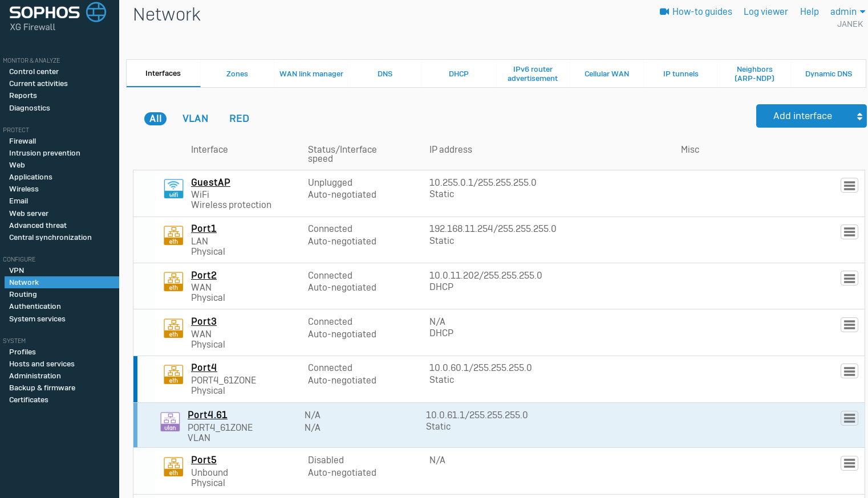
Task: Click the How-to guides video icon
Action: tap(664, 12)
